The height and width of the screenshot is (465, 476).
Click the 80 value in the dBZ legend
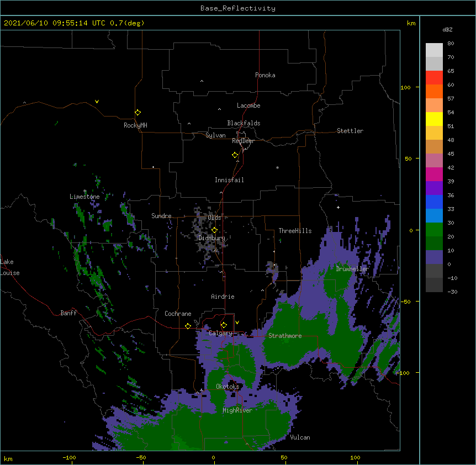pyautogui.click(x=451, y=44)
